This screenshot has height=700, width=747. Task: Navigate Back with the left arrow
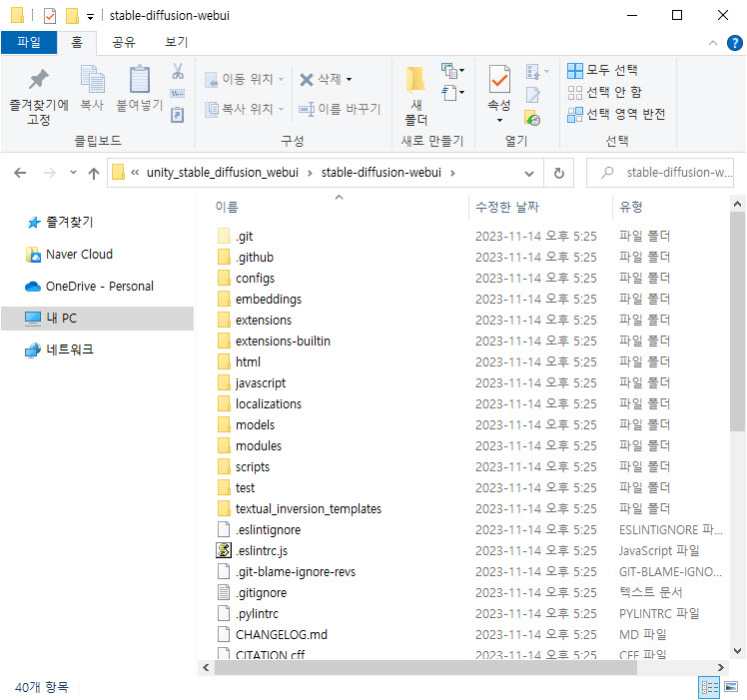(x=20, y=173)
